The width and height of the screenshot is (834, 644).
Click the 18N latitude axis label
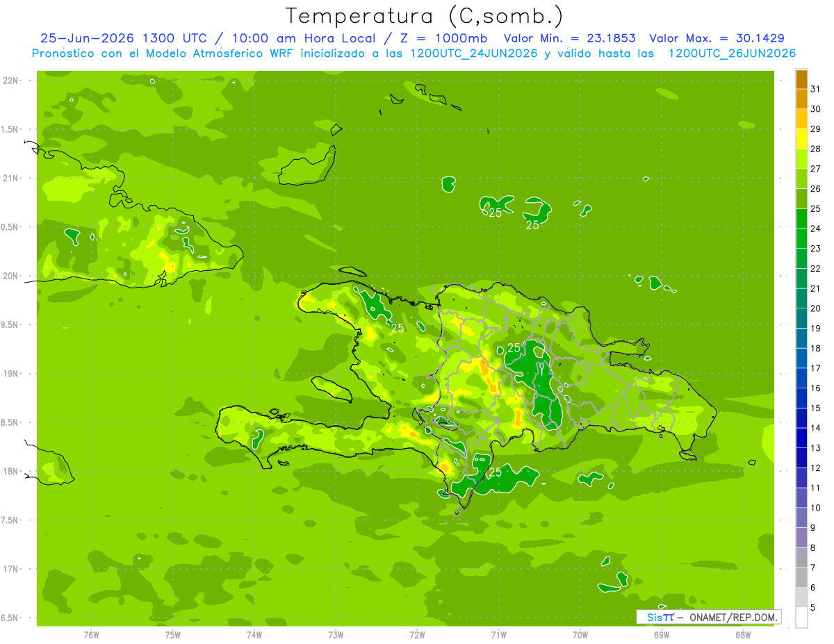(x=10, y=471)
